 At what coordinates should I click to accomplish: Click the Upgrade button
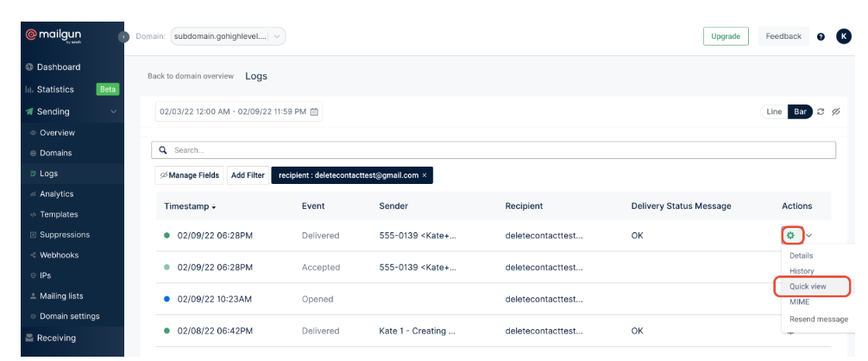pyautogui.click(x=726, y=36)
